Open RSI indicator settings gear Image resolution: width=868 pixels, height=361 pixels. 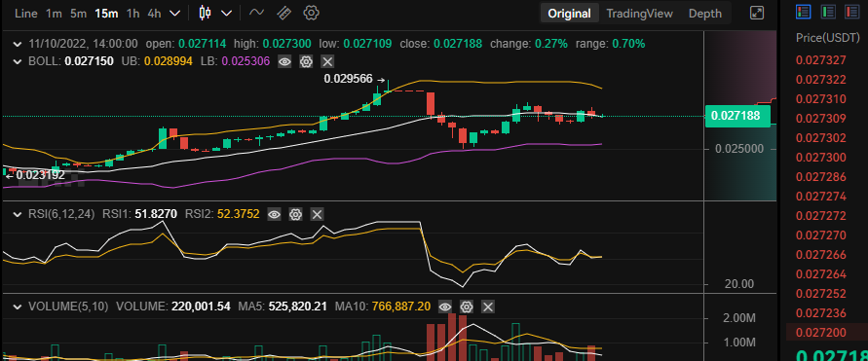click(295, 214)
